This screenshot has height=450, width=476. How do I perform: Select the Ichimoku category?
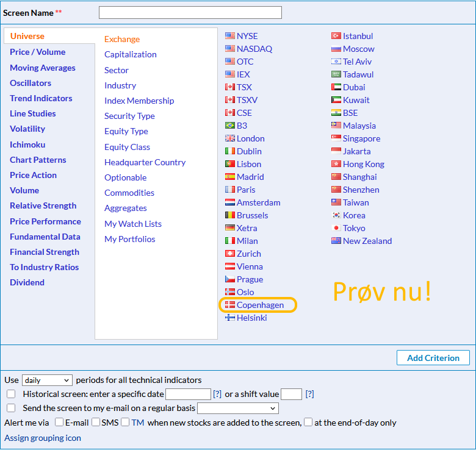point(27,145)
